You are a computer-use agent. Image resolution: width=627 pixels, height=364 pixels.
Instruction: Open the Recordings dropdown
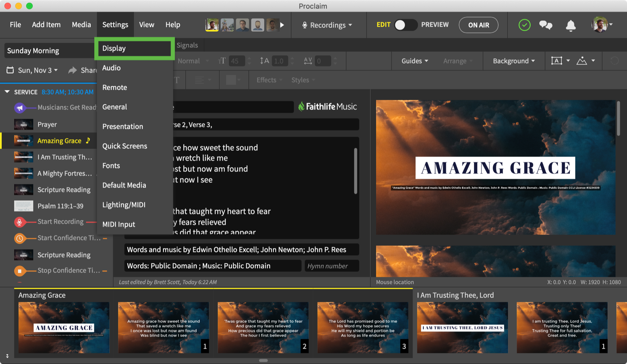coord(327,25)
